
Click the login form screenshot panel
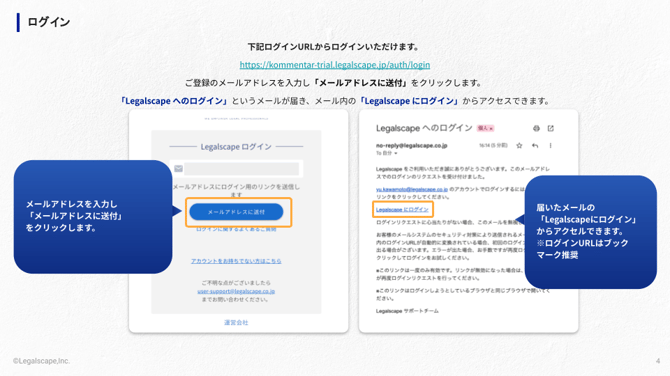tap(238, 221)
